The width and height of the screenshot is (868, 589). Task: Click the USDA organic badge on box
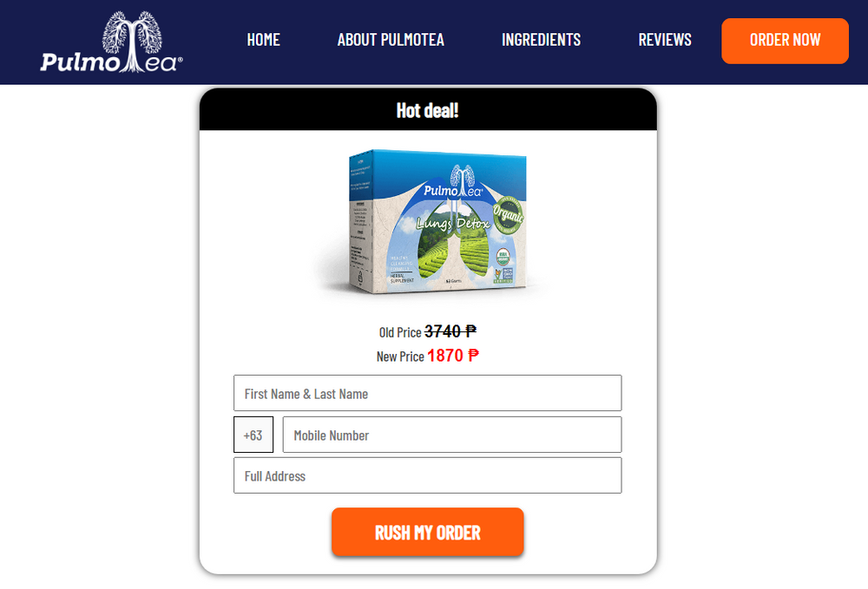click(x=502, y=257)
